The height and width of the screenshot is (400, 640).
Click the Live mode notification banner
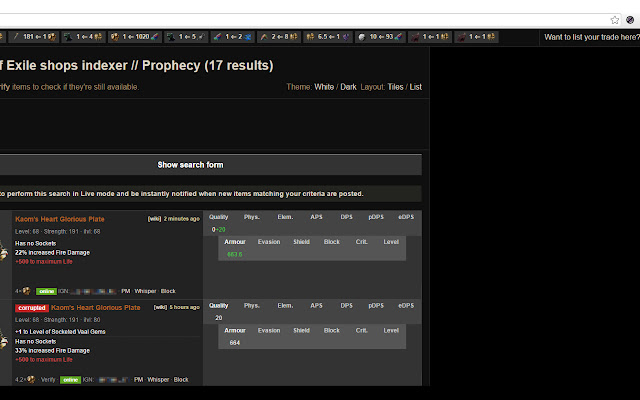click(x=211, y=194)
